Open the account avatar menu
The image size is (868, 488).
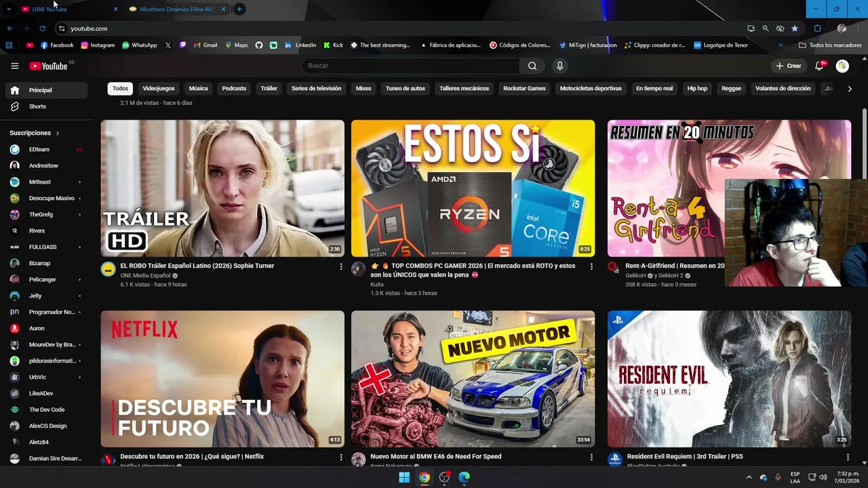click(842, 66)
